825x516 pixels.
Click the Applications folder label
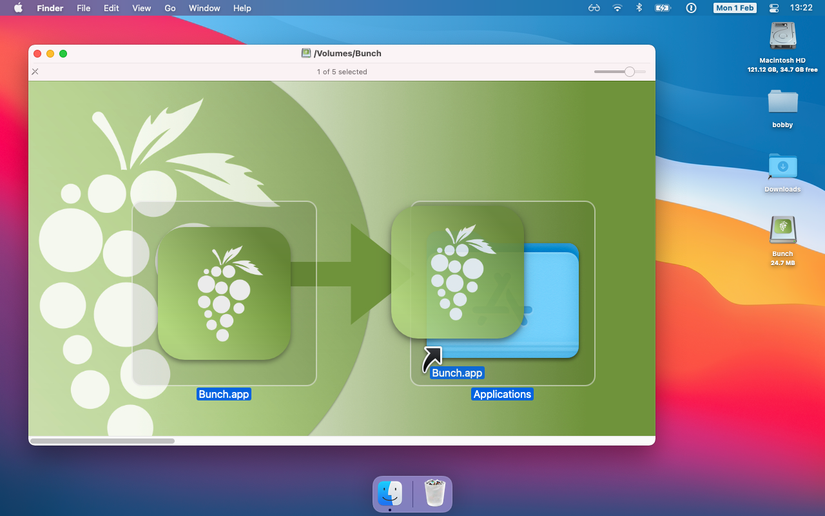[x=502, y=394]
